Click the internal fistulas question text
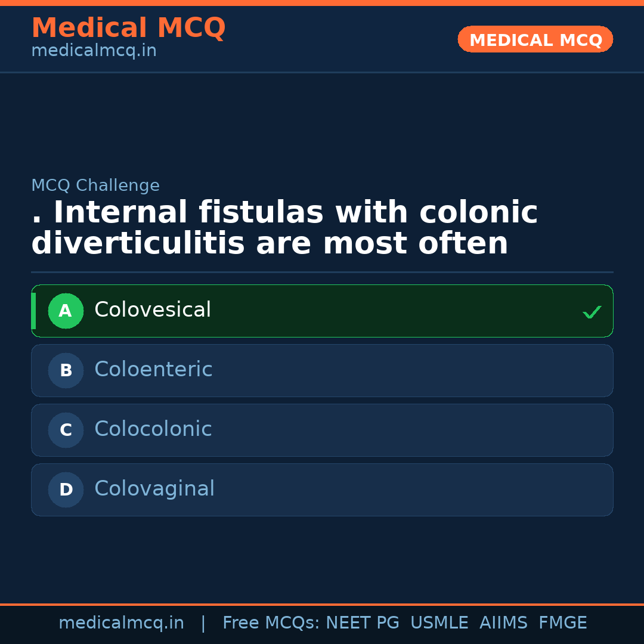Screen dimensions: 644x644 coord(284,228)
